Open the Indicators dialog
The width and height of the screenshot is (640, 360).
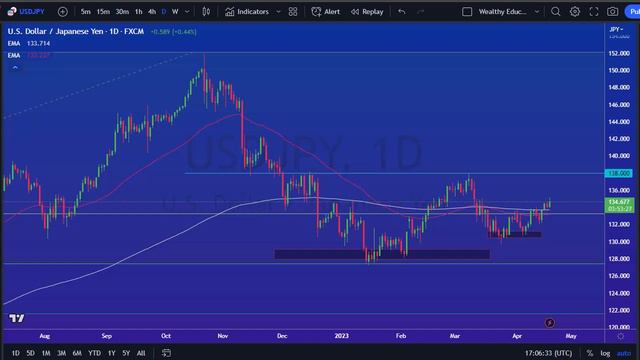(247, 12)
